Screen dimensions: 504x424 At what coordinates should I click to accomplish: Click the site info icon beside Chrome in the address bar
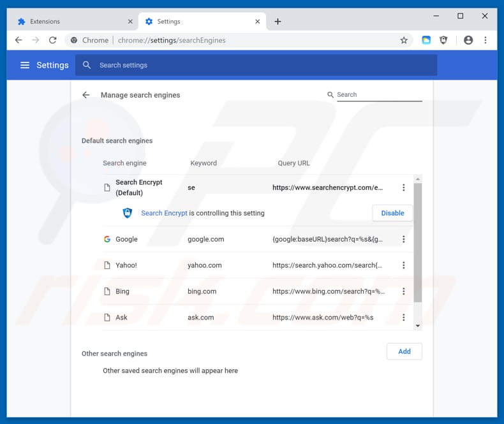tap(74, 40)
